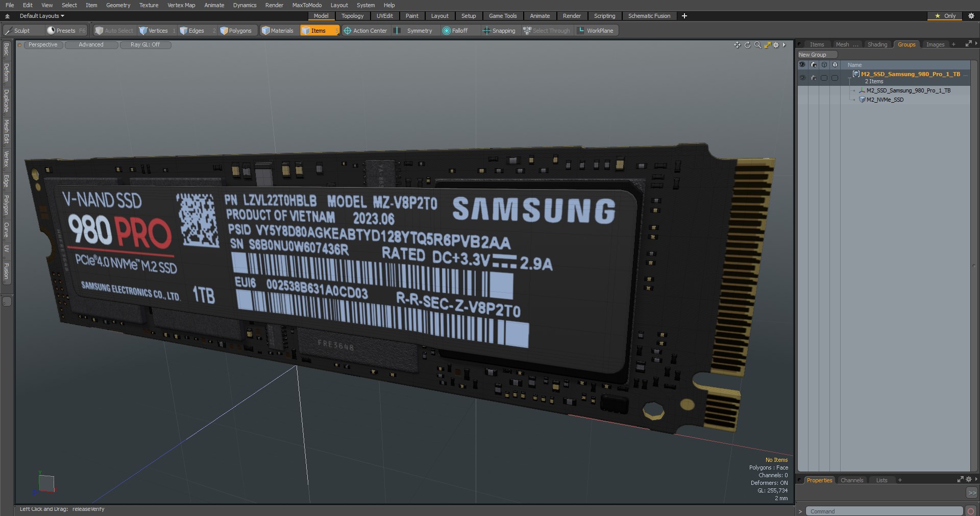Click the viewport rotate icon
The height and width of the screenshot is (516, 980).
pyautogui.click(x=747, y=45)
